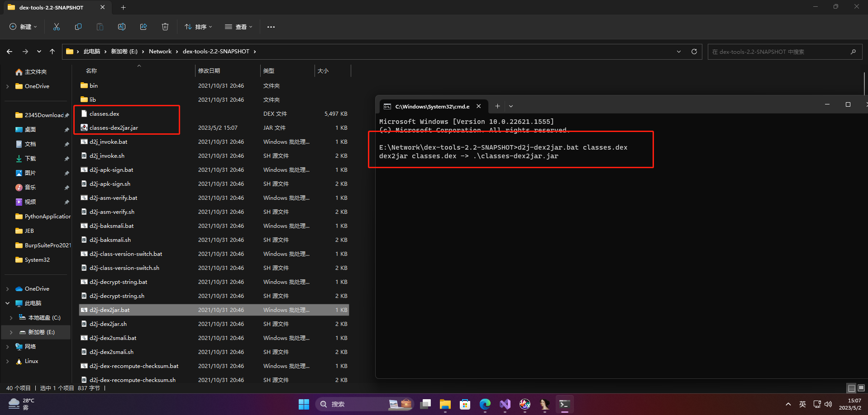
Task: Collapse the 此电脑 tree node
Action: click(x=8, y=303)
